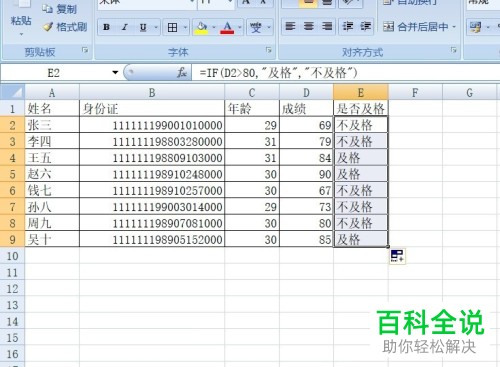Image resolution: width=500 pixels, height=367 pixels.
Task: Align text left
Action: click(290, 26)
